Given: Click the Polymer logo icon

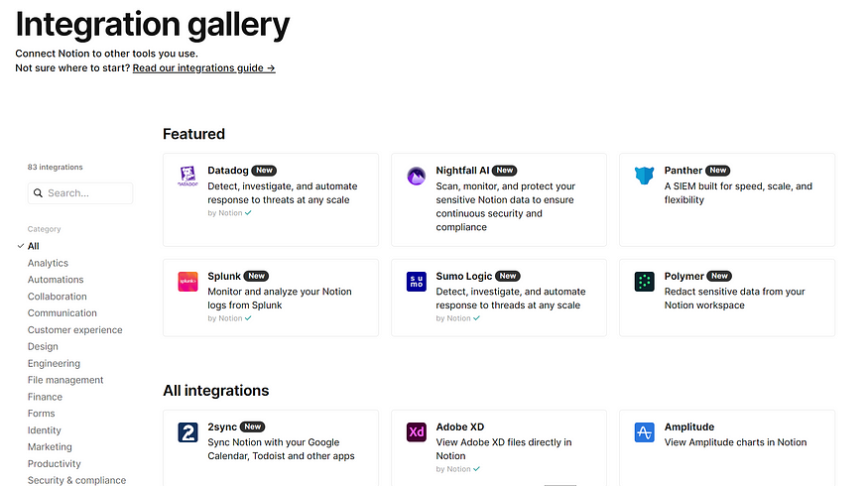Looking at the screenshot, I should (645, 282).
